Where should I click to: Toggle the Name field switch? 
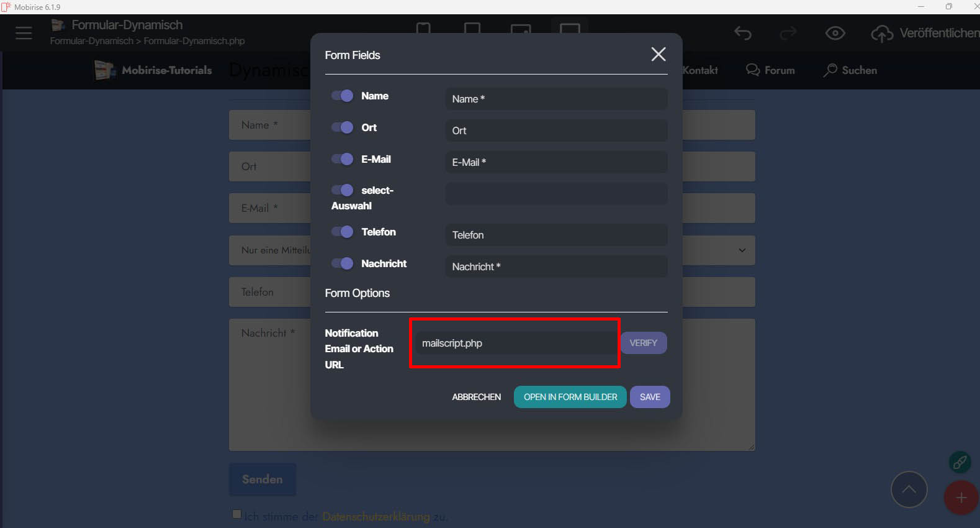pos(342,96)
